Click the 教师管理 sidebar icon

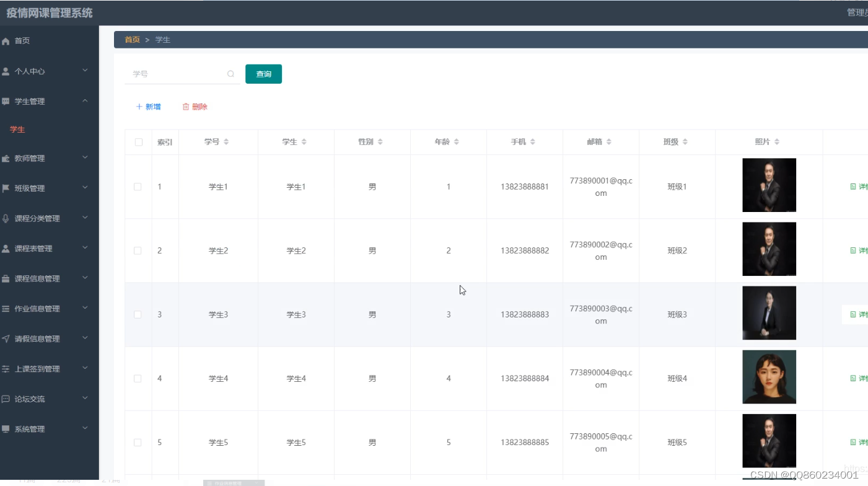coord(6,159)
